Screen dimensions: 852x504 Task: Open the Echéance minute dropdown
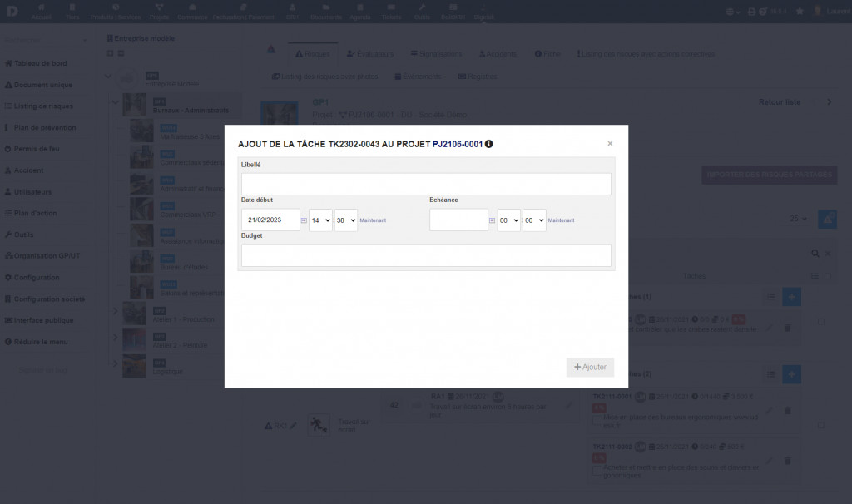535,220
